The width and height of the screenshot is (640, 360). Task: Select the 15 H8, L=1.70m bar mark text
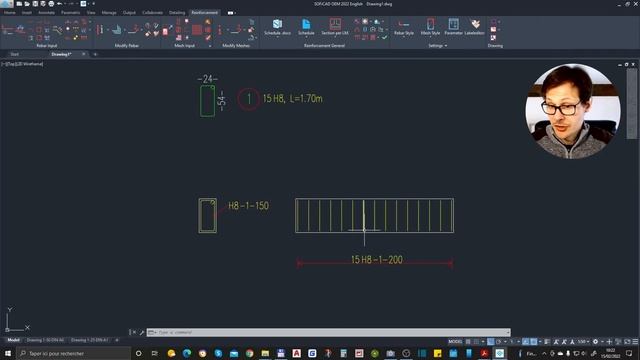(292, 98)
